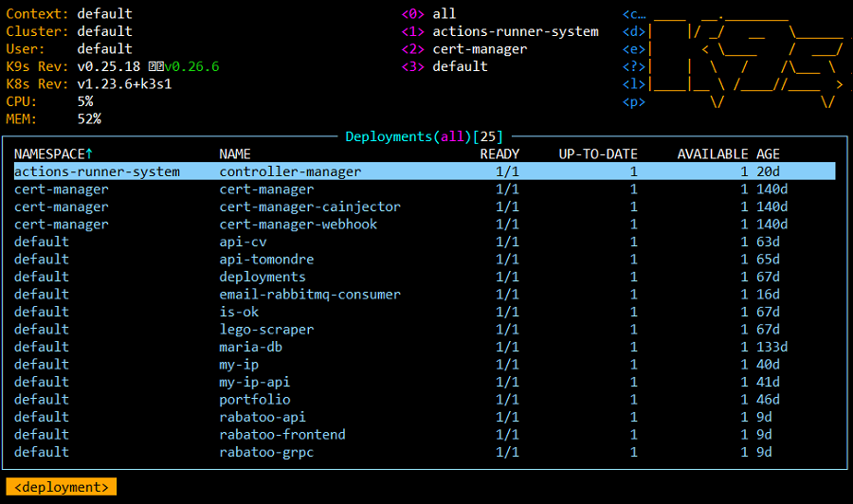Select the email-rabbitmq-consumer deployment
The width and height of the screenshot is (853, 504).
coord(425,294)
